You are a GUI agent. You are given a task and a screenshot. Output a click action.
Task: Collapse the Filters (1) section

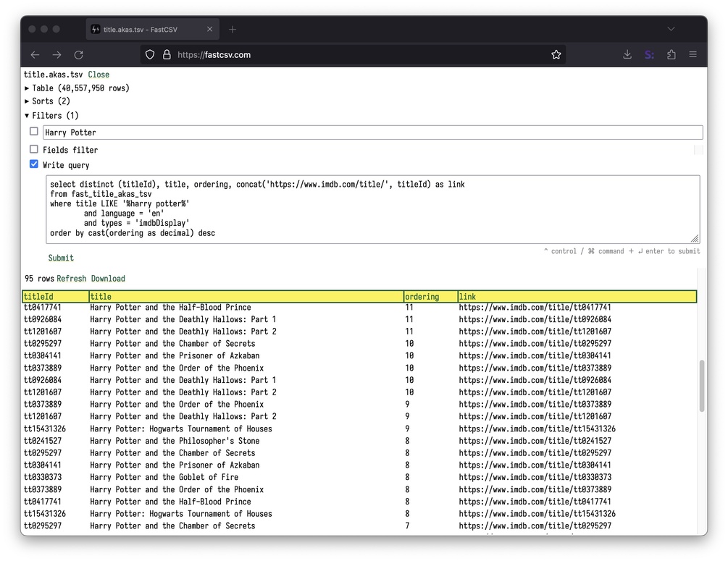(51, 116)
